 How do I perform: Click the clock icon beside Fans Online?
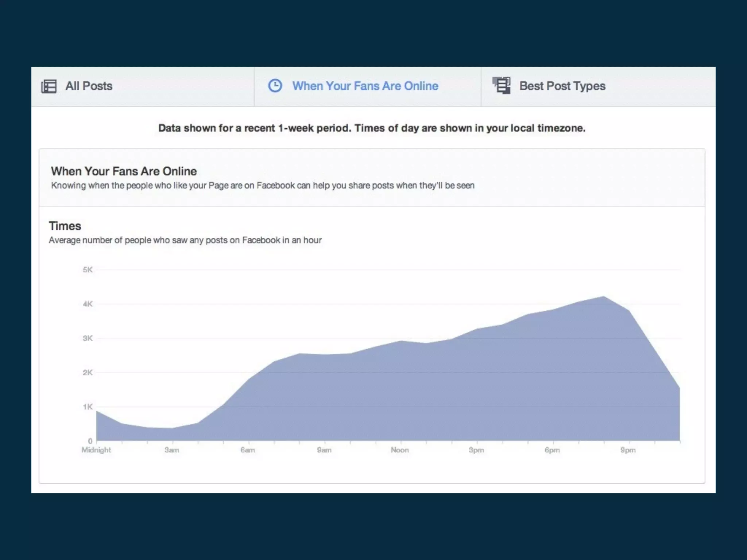click(x=275, y=86)
